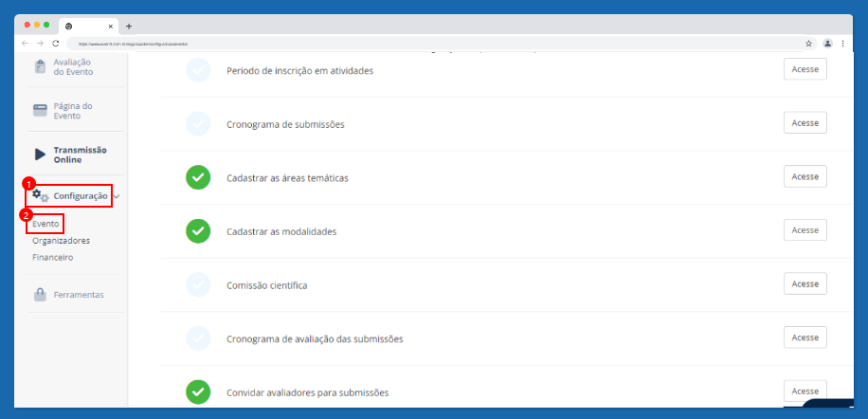Click text Cronograma de submissões
The image size is (868, 419).
tap(285, 124)
